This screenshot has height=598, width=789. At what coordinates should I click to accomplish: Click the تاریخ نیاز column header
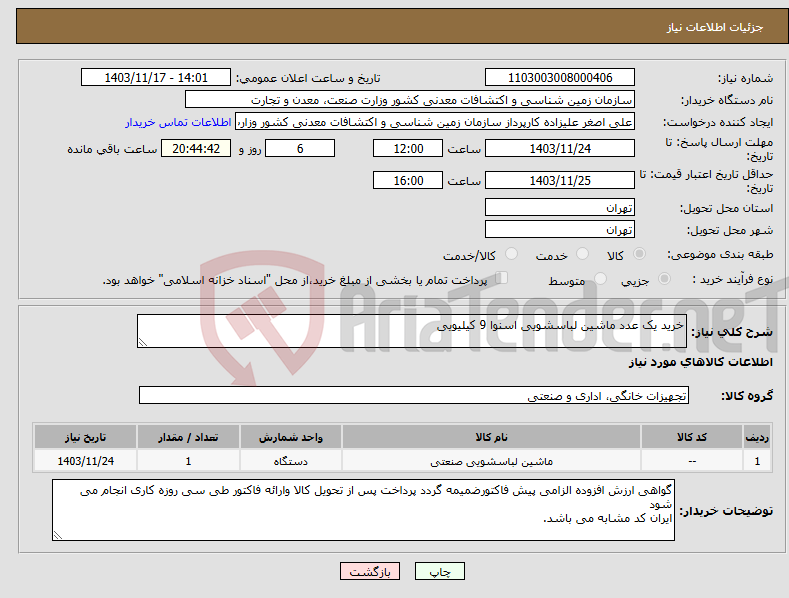click(86, 437)
